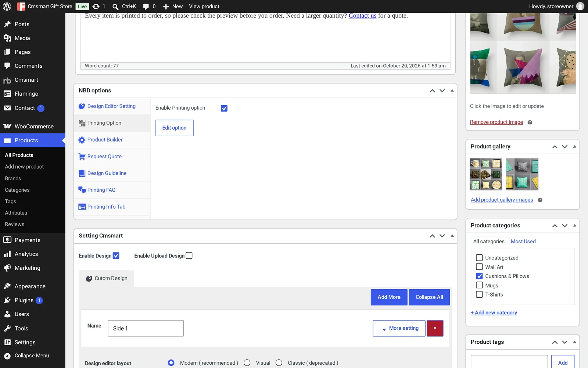588x368 pixels.
Task: Open the Analytics bar chart icon
Action: pos(7,254)
